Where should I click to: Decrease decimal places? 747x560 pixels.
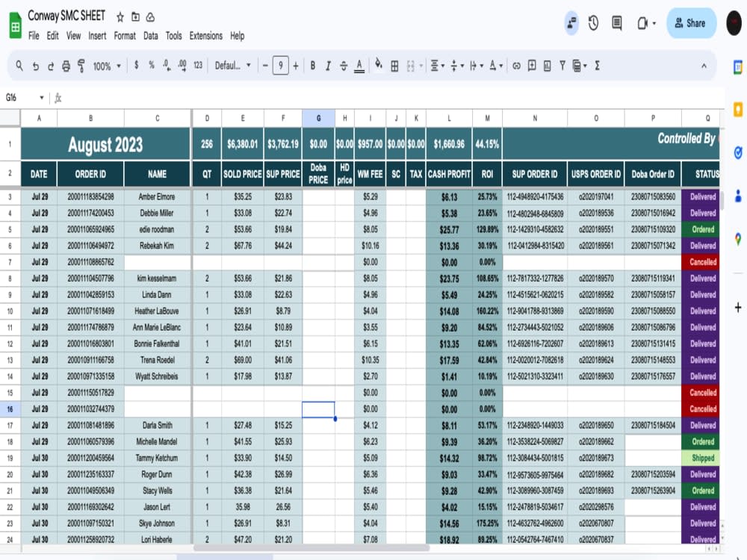coord(167,65)
